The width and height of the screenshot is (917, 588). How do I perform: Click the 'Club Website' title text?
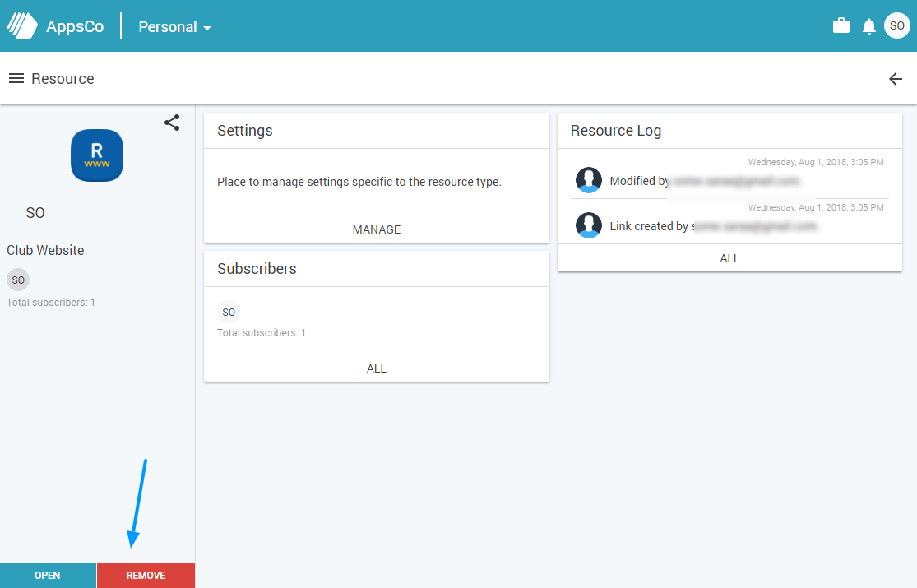pos(45,250)
